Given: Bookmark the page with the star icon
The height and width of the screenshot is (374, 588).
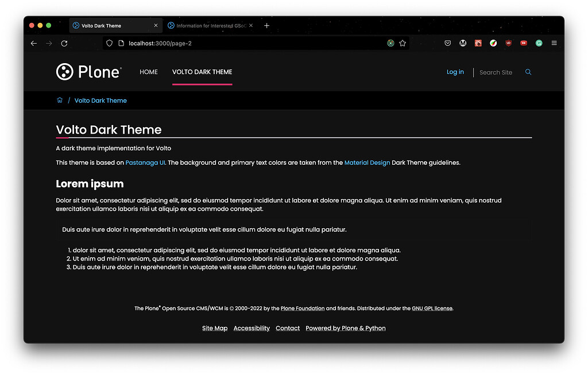Looking at the screenshot, I should point(403,42).
